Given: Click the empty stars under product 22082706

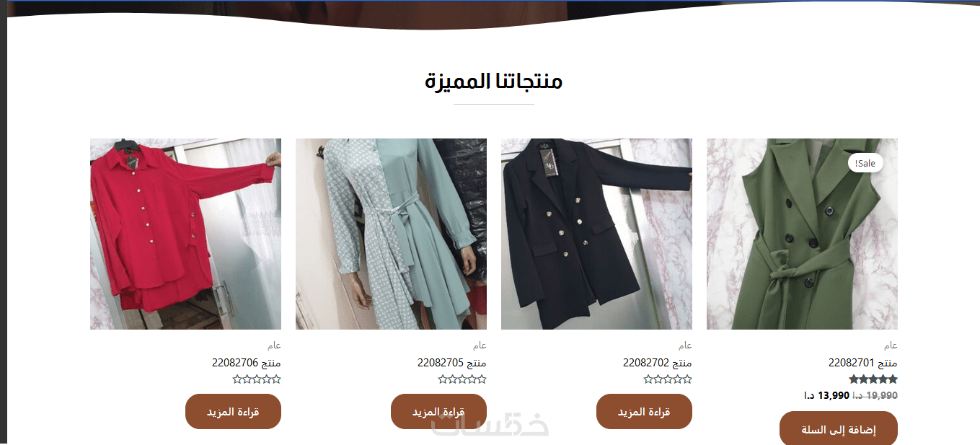Looking at the screenshot, I should (x=257, y=379).
